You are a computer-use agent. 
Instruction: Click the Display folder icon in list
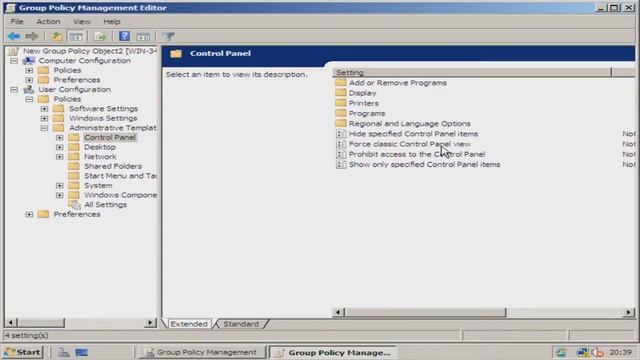point(340,93)
